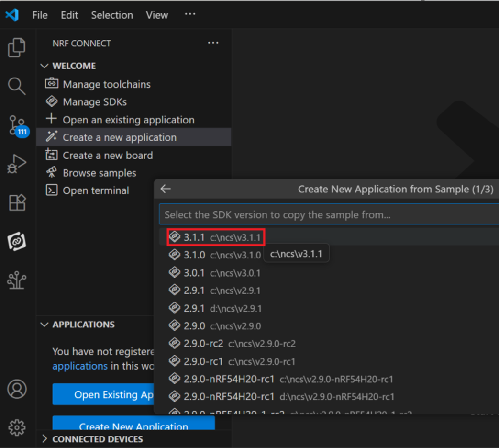Open the Explorer view in activity bar
499x448 pixels.
point(17,48)
